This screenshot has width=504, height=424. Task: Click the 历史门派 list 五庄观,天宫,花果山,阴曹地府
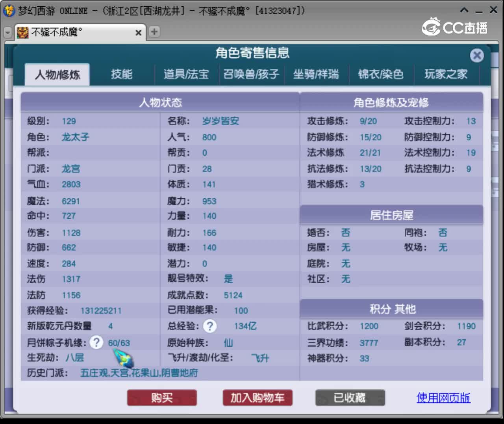coord(139,373)
